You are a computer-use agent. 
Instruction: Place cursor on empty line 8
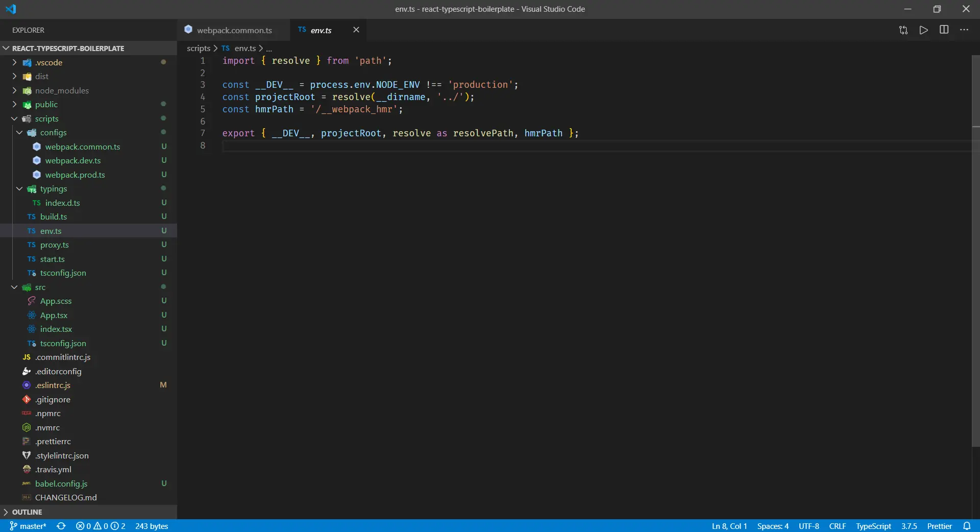(596, 146)
